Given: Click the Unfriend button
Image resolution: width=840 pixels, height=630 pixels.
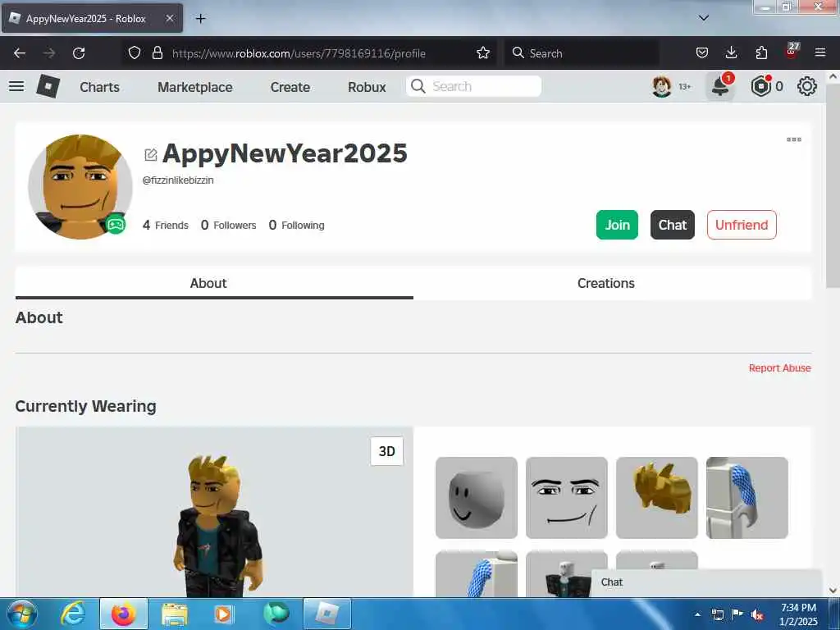Looking at the screenshot, I should (742, 225).
